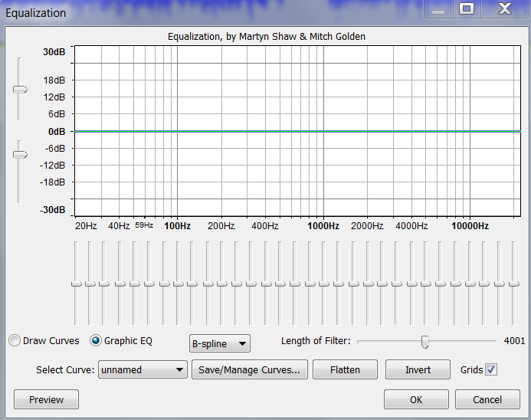The width and height of the screenshot is (531, 420).
Task: Select the Graphic EQ radio button
Action: pos(96,341)
